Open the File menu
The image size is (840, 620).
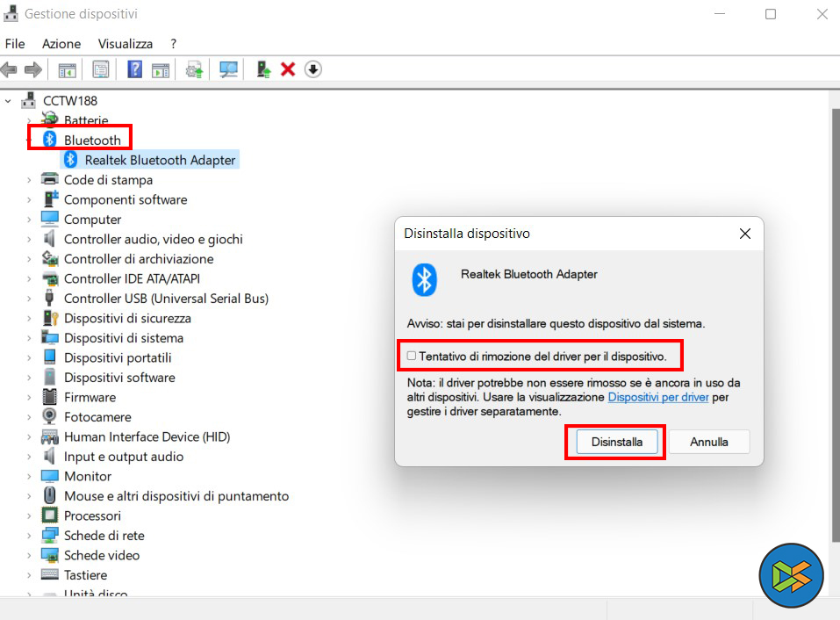15,43
